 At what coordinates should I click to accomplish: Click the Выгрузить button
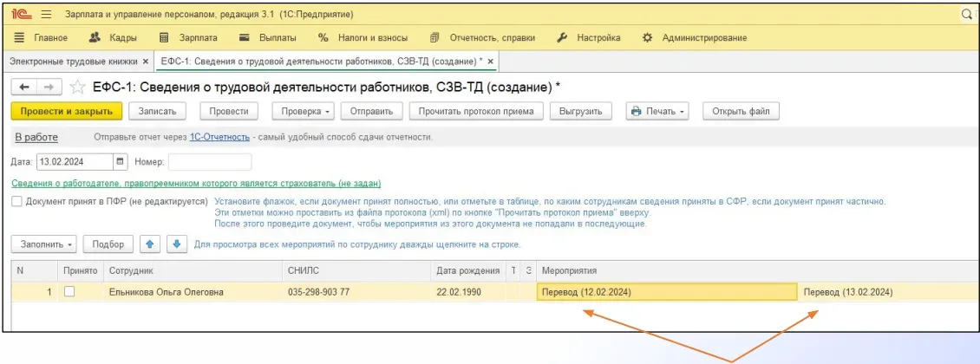580,111
